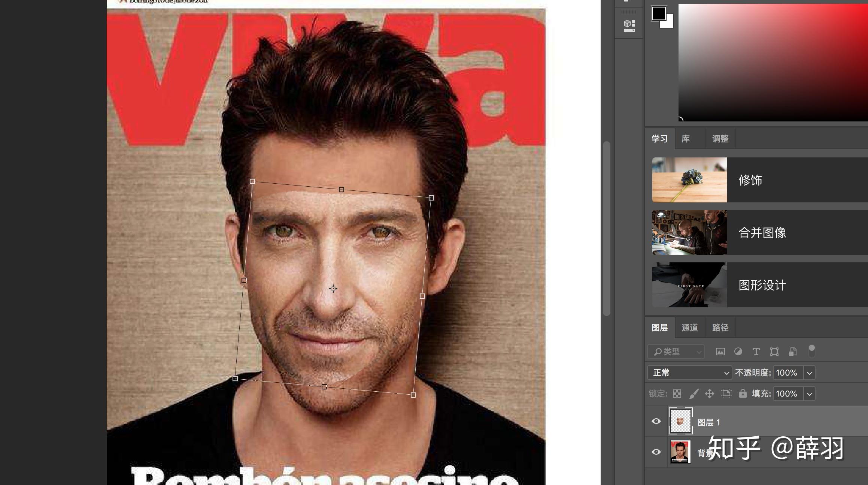Image resolution: width=868 pixels, height=485 pixels.
Task: Toggle layer filtering on/off switch
Action: pyautogui.click(x=811, y=351)
